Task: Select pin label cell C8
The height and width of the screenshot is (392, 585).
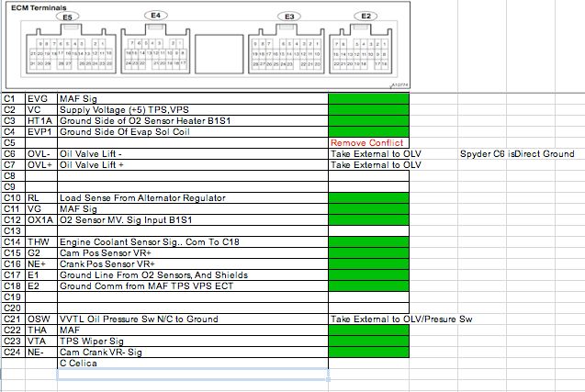Action: (14, 175)
